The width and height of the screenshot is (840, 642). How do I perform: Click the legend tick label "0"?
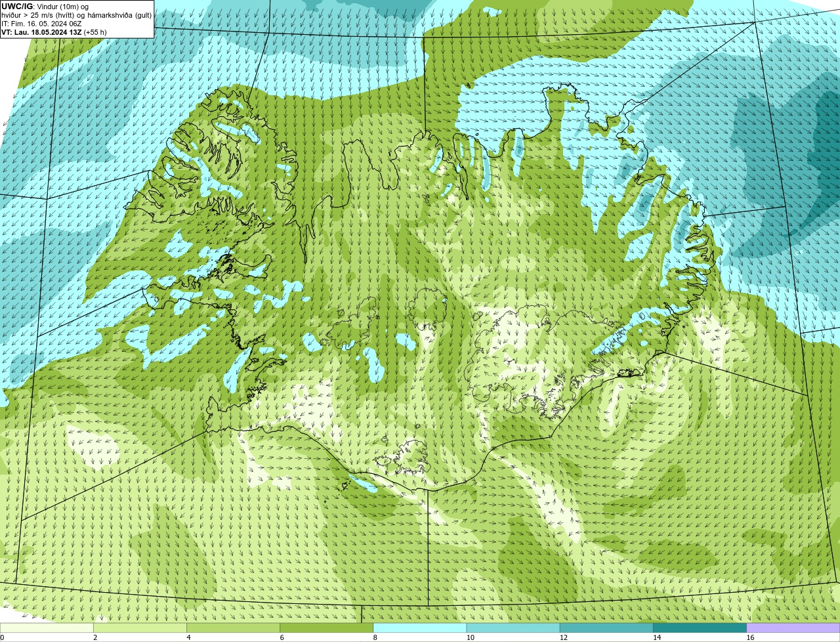coord(2,637)
